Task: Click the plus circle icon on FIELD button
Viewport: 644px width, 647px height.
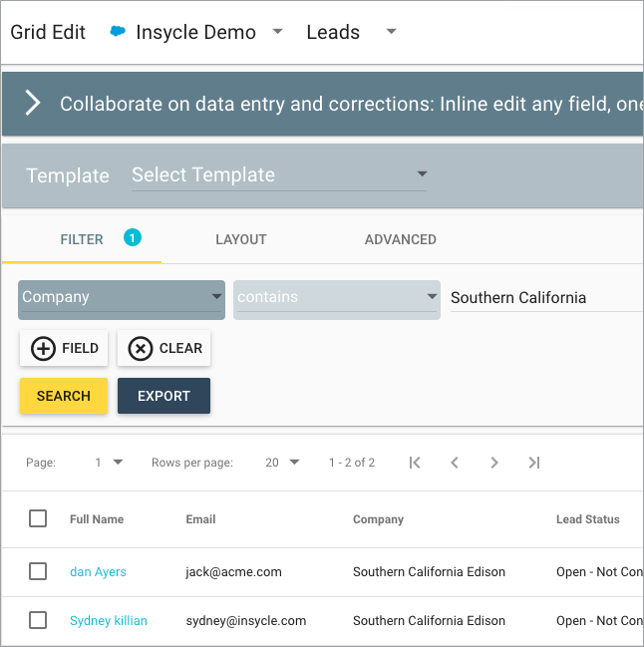Action: 43,348
